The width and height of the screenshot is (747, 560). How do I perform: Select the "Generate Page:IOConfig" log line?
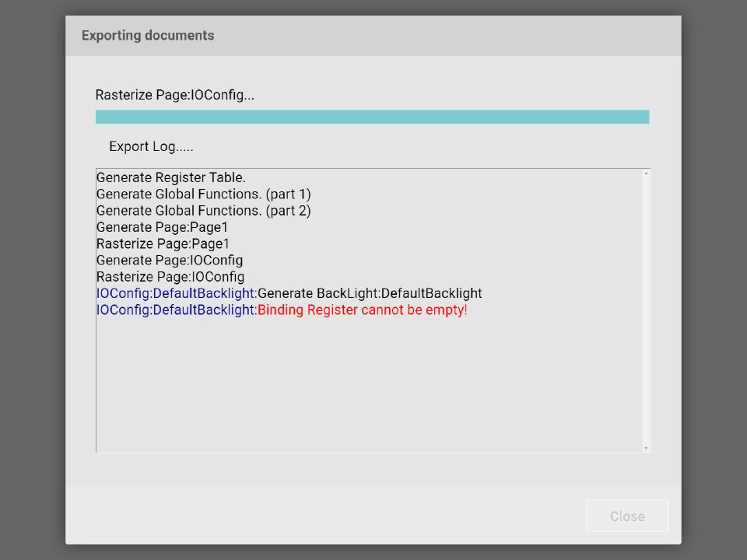(x=170, y=260)
